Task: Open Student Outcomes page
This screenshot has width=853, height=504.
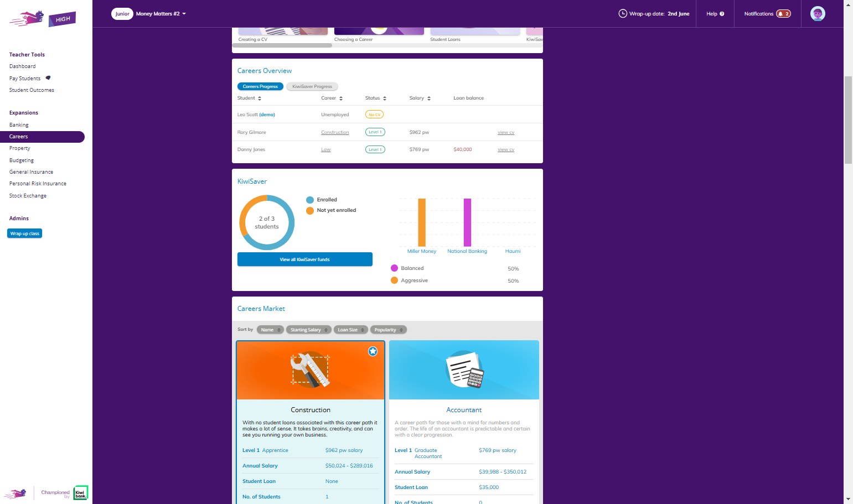Action: (32, 90)
